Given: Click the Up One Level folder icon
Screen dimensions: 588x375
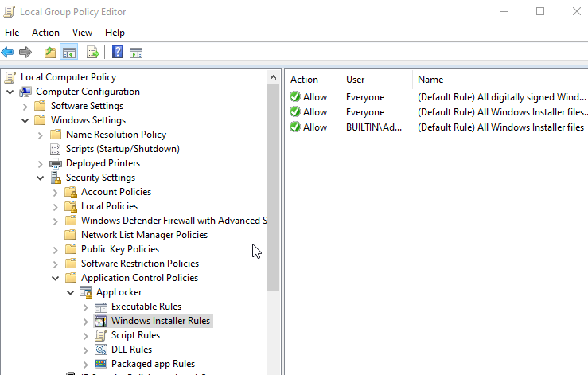Looking at the screenshot, I should tap(50, 53).
